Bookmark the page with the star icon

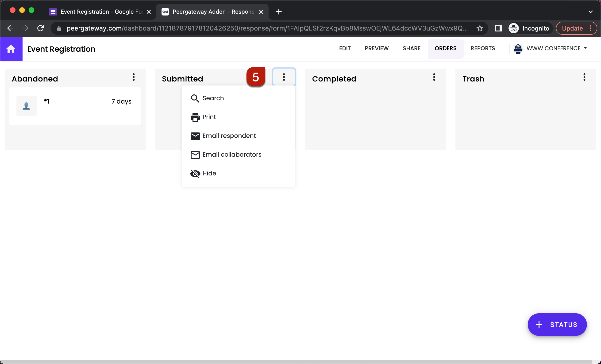coord(480,28)
